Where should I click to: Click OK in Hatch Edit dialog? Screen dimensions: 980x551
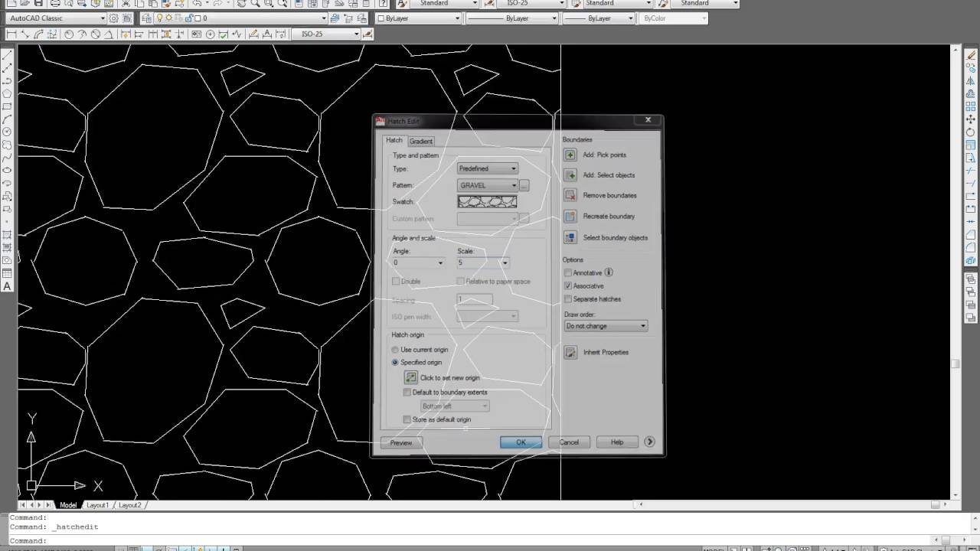(521, 442)
